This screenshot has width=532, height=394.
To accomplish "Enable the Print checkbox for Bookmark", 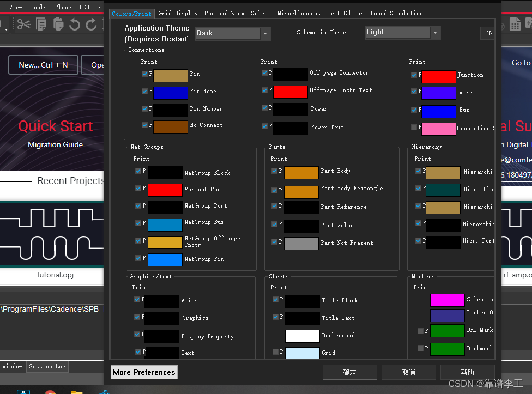I will click(x=420, y=348).
